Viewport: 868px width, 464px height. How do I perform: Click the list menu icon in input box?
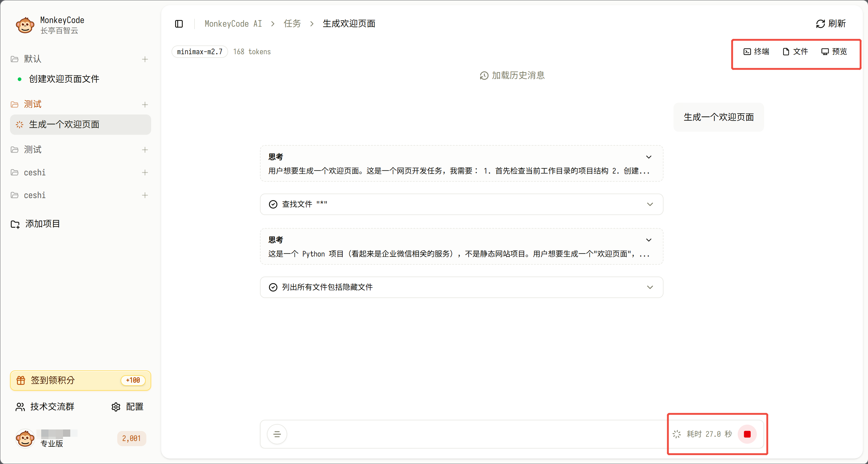[x=277, y=434]
